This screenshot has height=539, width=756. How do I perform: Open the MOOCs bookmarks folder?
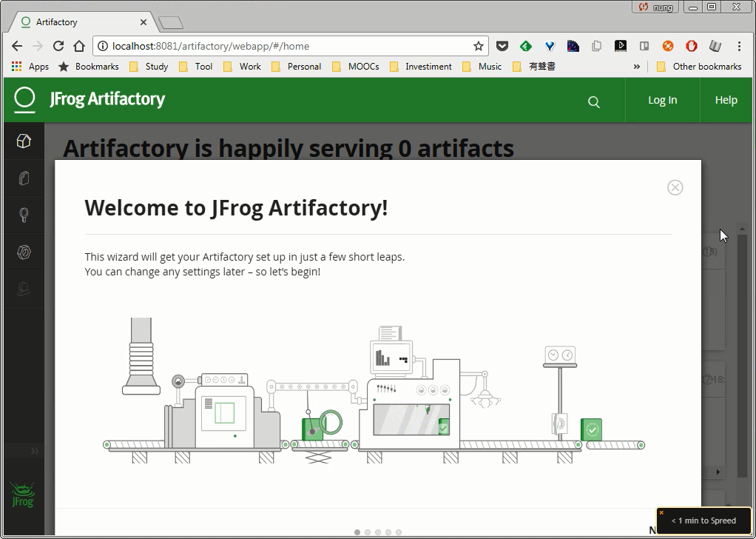tap(356, 66)
